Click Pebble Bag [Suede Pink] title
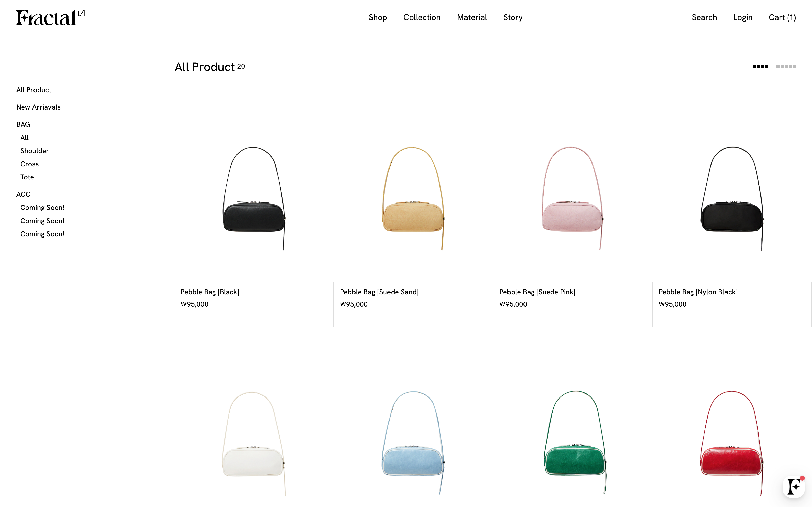The image size is (812, 507). pos(537,292)
